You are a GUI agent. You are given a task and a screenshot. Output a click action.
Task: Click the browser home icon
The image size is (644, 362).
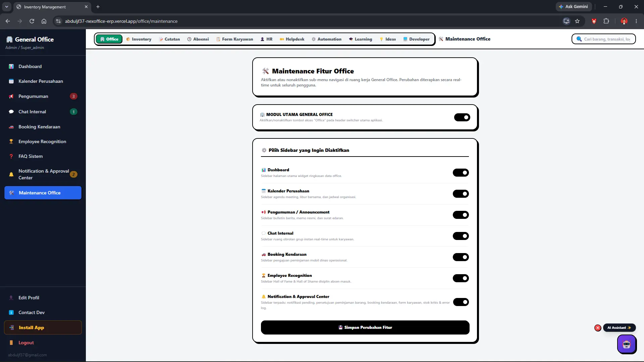[x=44, y=21]
